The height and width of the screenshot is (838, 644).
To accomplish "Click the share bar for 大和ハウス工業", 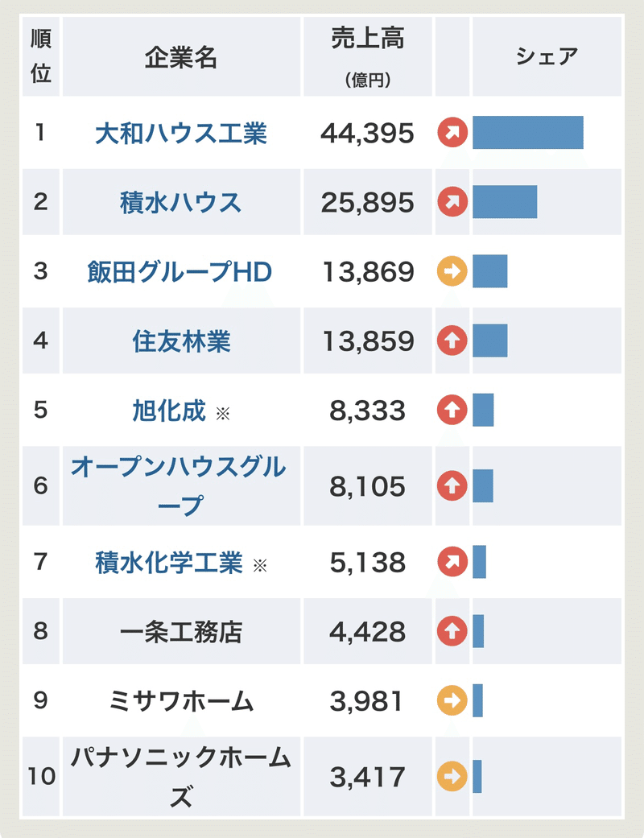I will pos(527,133).
